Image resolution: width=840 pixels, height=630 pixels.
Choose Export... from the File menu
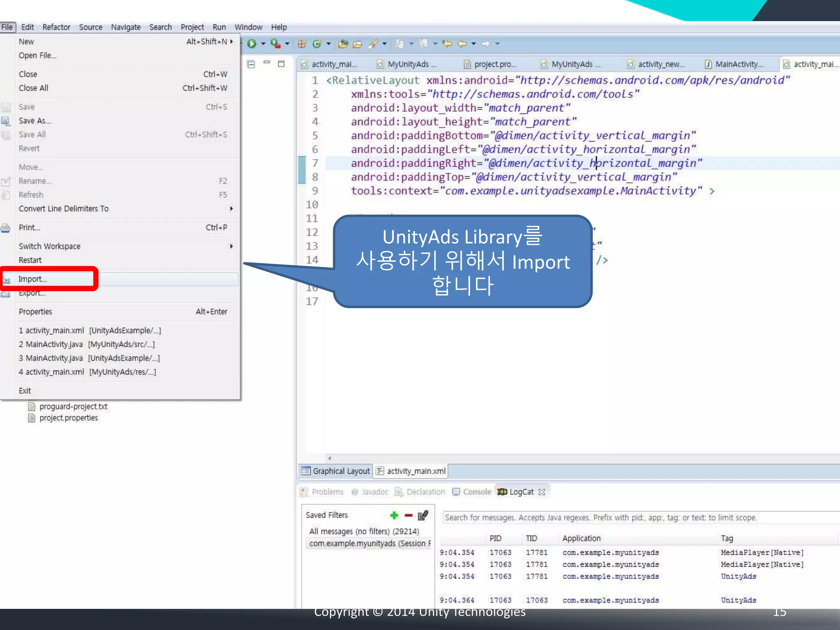point(120,293)
